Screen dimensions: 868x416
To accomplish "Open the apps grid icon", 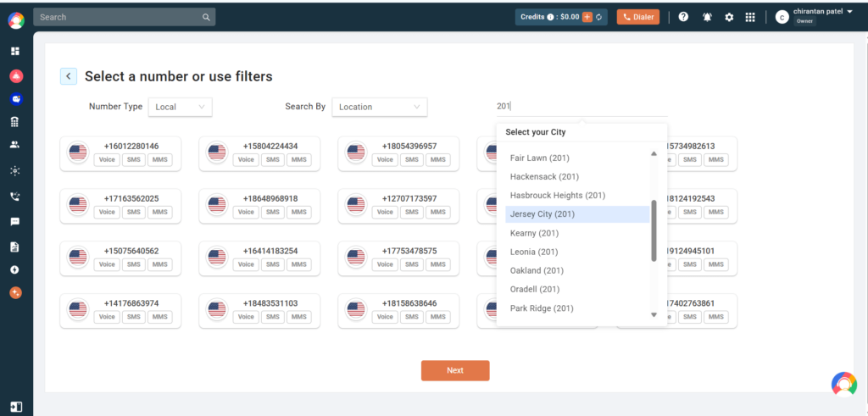I will pyautogui.click(x=750, y=17).
